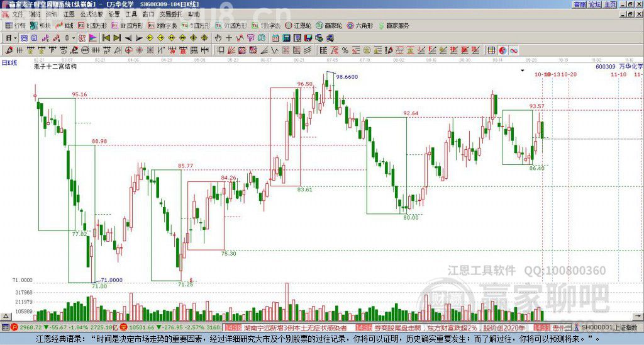Click the circle target tool icon
Viewport: 644px width, 345px height.
click(x=128, y=50)
